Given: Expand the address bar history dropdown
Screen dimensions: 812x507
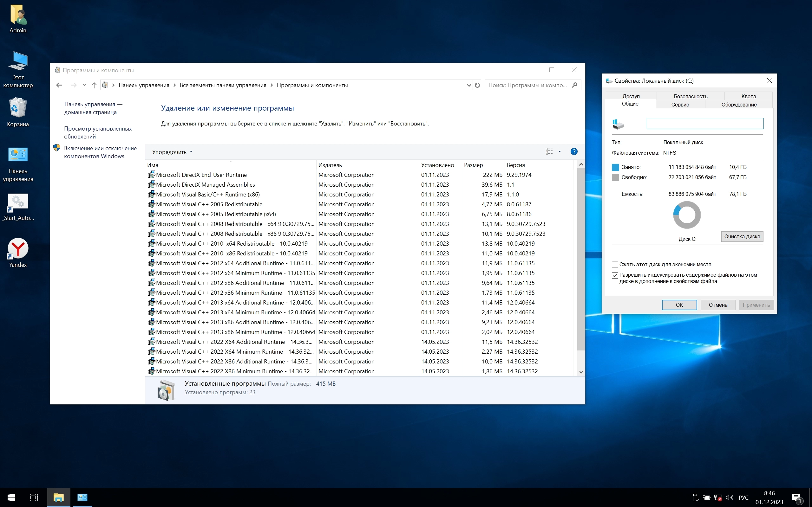Looking at the screenshot, I should pyautogui.click(x=469, y=85).
